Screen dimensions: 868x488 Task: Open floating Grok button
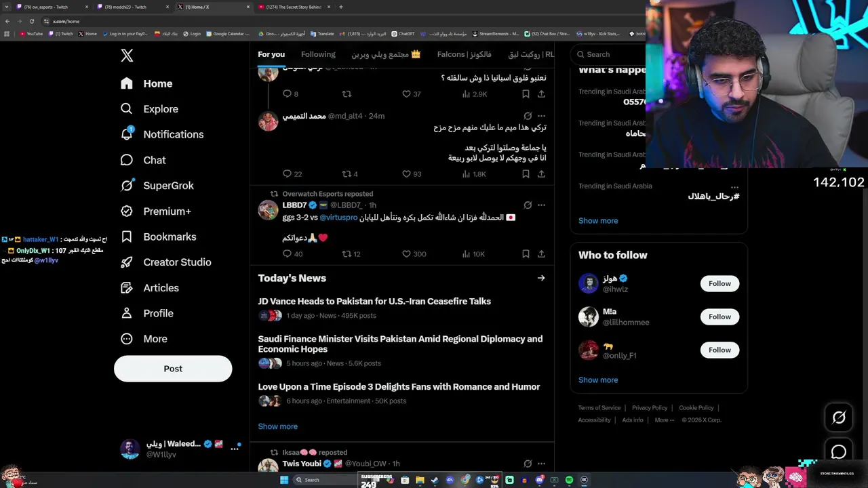pos(839,418)
